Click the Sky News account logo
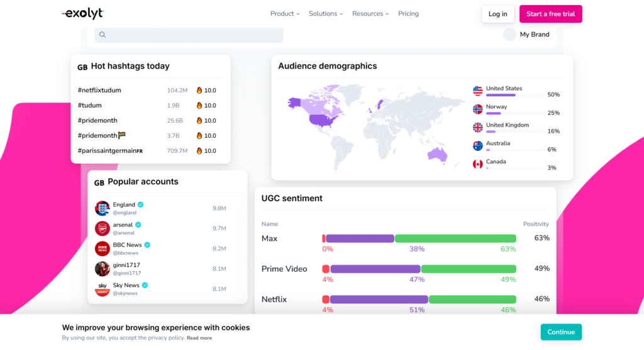This screenshot has height=350, width=644. [102, 289]
